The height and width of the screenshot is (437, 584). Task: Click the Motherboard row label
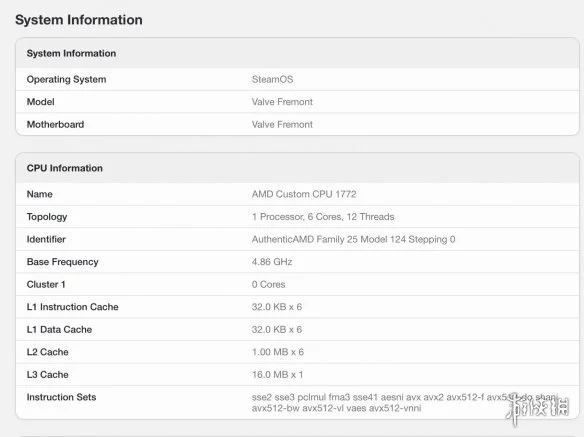point(55,124)
